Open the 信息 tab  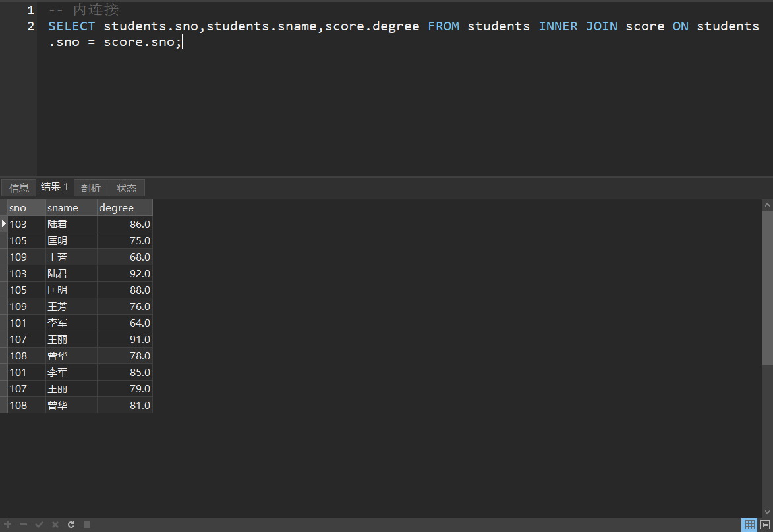(x=18, y=188)
